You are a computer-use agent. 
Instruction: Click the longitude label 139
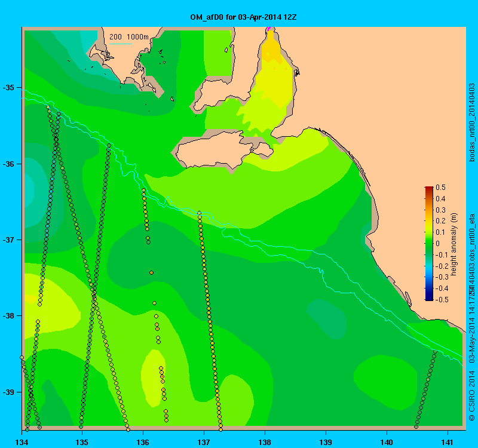click(x=326, y=442)
